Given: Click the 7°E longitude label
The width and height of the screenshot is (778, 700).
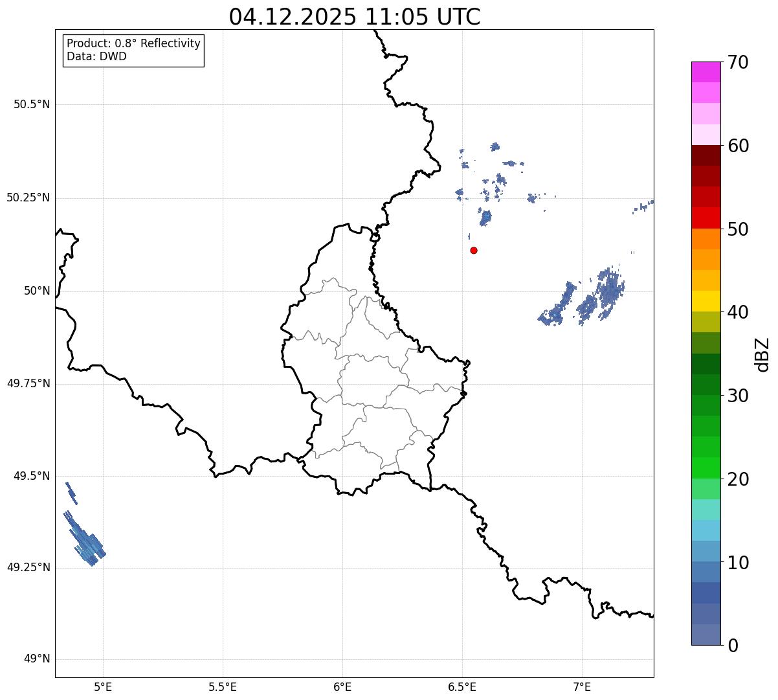Looking at the screenshot, I should coord(582,686).
